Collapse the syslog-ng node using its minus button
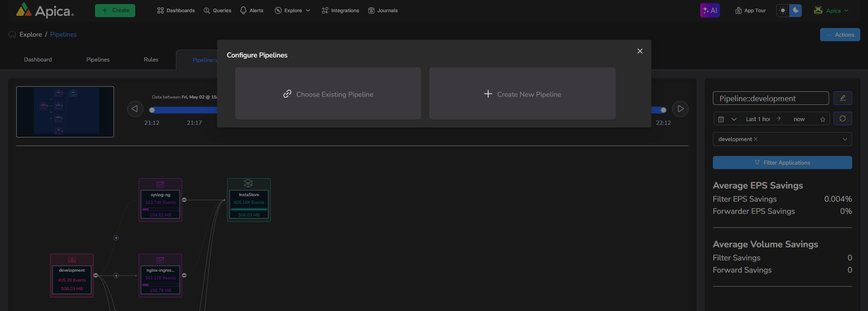868x311 pixels. click(x=184, y=200)
